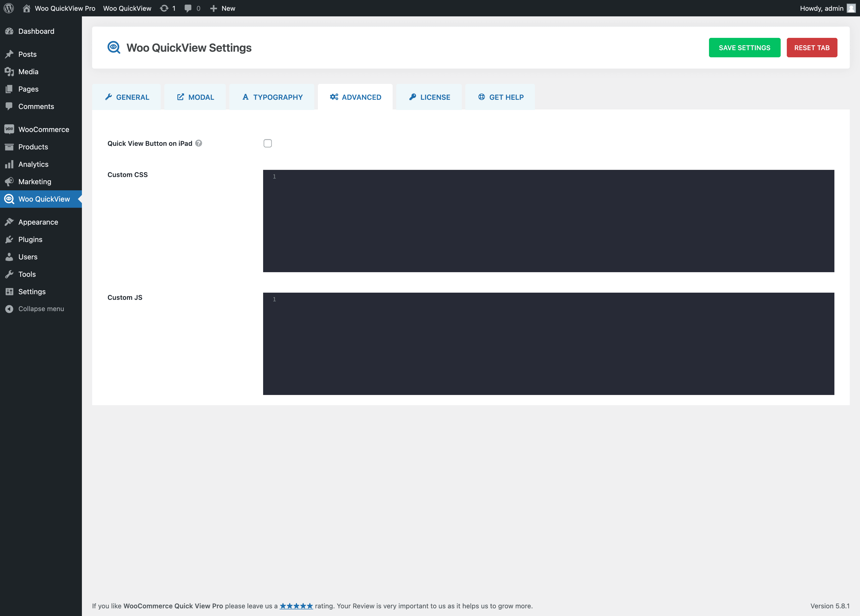Click the help question mark beside iPad option

click(x=199, y=143)
